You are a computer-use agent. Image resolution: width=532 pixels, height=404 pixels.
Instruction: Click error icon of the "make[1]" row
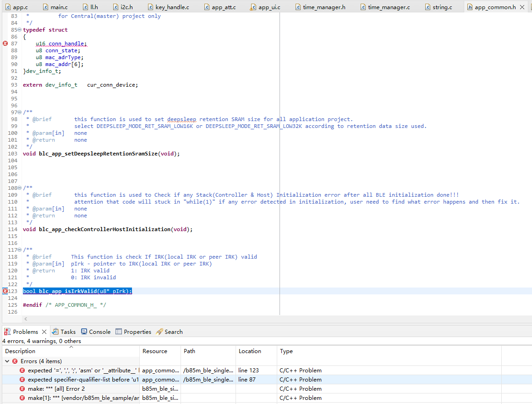(22, 398)
